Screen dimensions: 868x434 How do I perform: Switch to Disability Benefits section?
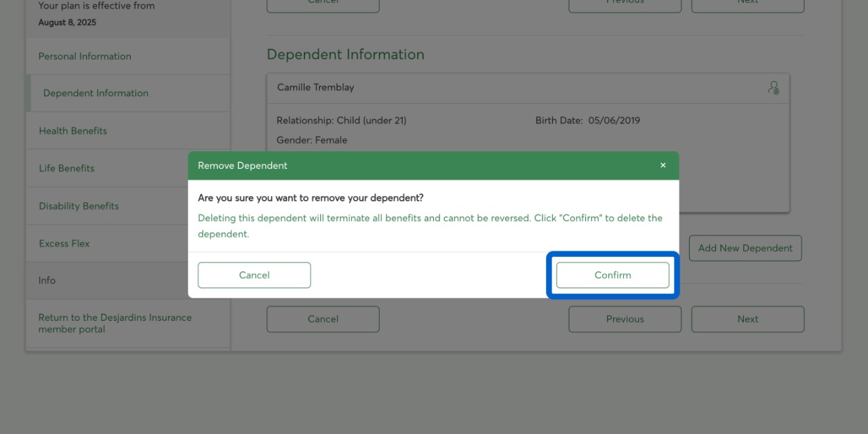[x=79, y=206]
